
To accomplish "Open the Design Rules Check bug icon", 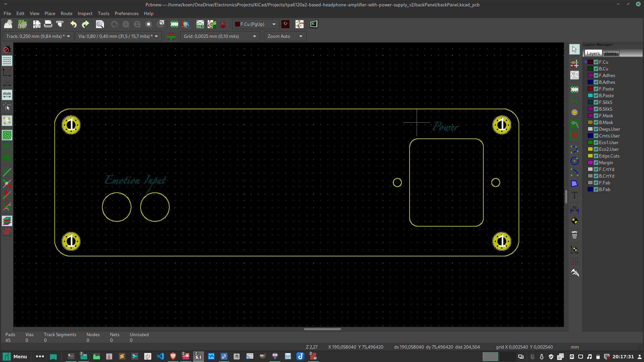I will click(223, 24).
